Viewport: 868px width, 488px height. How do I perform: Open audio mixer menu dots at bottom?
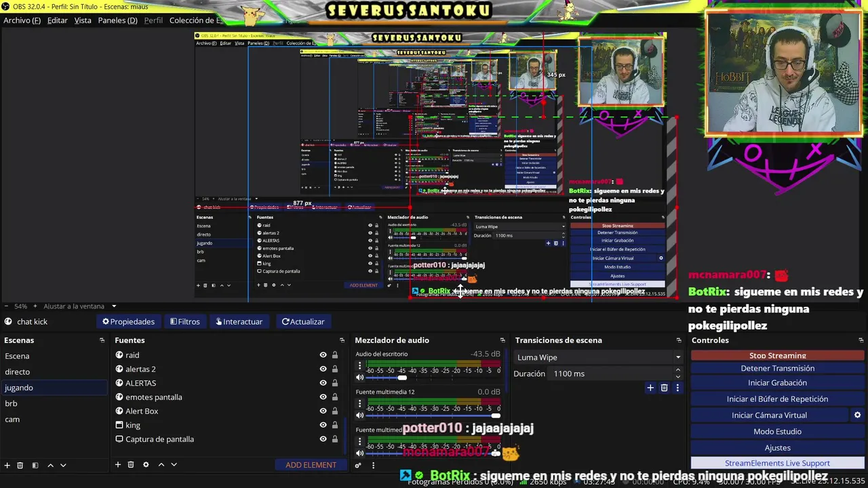click(x=373, y=465)
